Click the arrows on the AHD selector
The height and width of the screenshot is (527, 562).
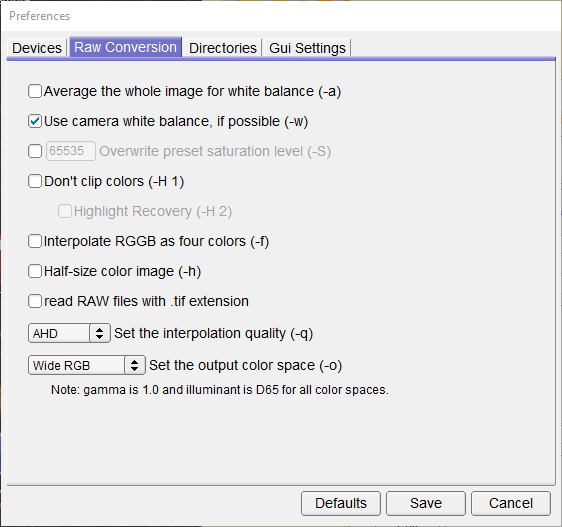pos(100,333)
